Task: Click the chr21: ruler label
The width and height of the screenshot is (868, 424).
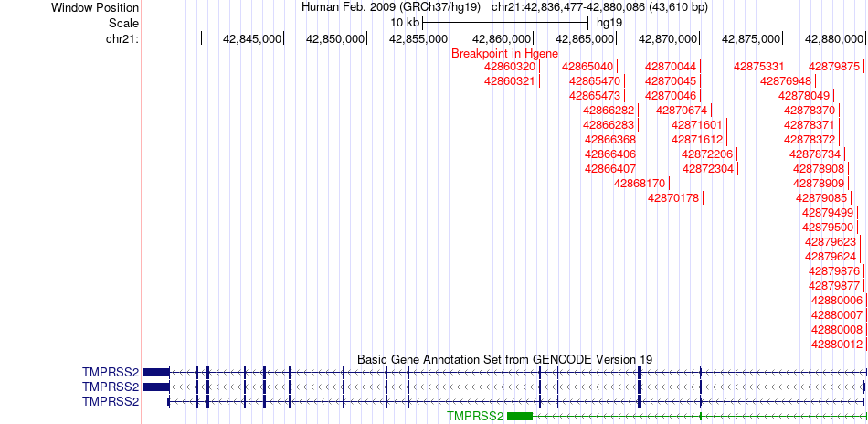Action: pyautogui.click(x=122, y=38)
